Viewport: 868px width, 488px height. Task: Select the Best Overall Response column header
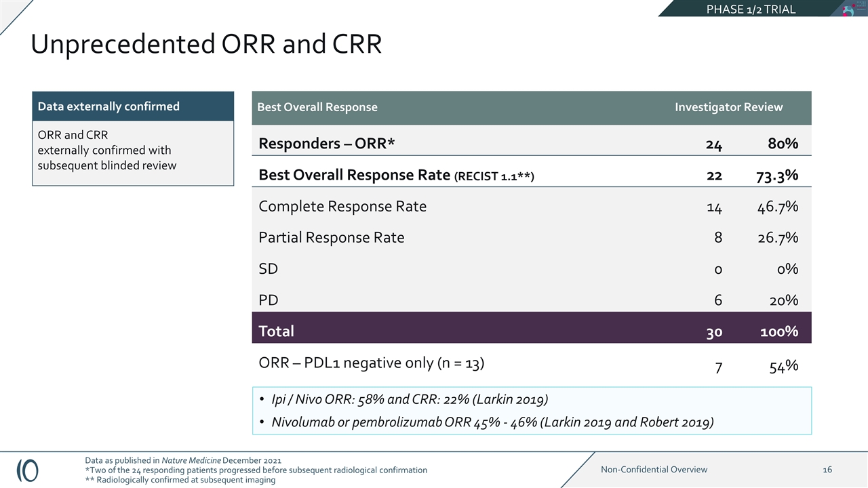(317, 107)
